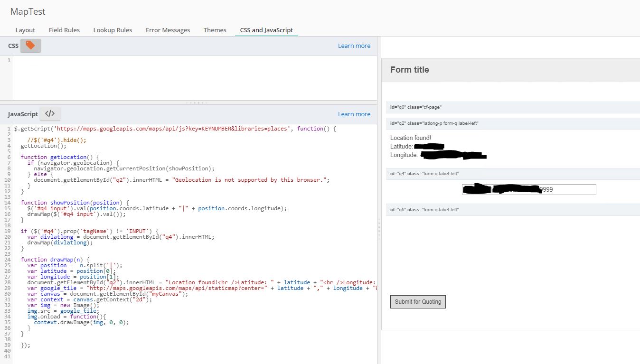
Task: Open Learn more link for CSS
Action: point(354,46)
